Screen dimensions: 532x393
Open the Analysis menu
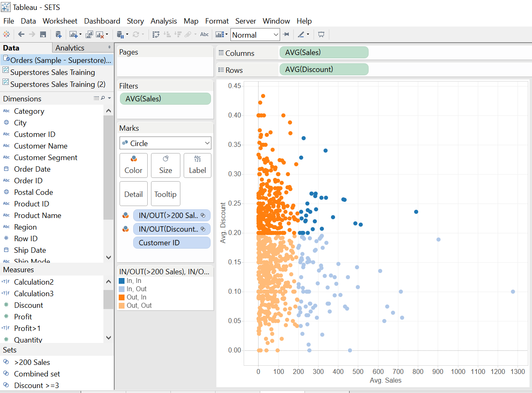pos(163,21)
